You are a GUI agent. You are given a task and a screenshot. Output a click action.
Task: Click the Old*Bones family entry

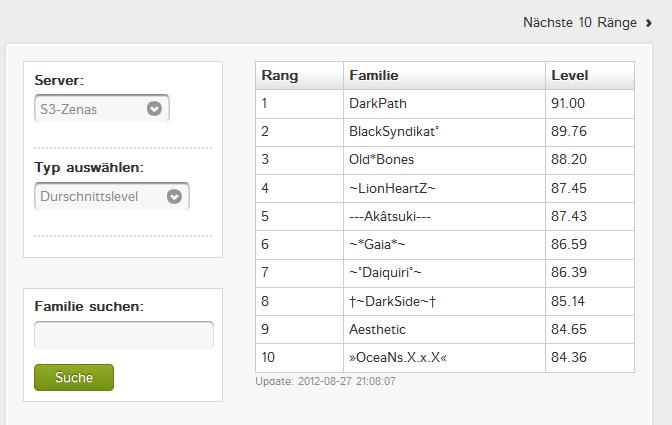[381, 159]
